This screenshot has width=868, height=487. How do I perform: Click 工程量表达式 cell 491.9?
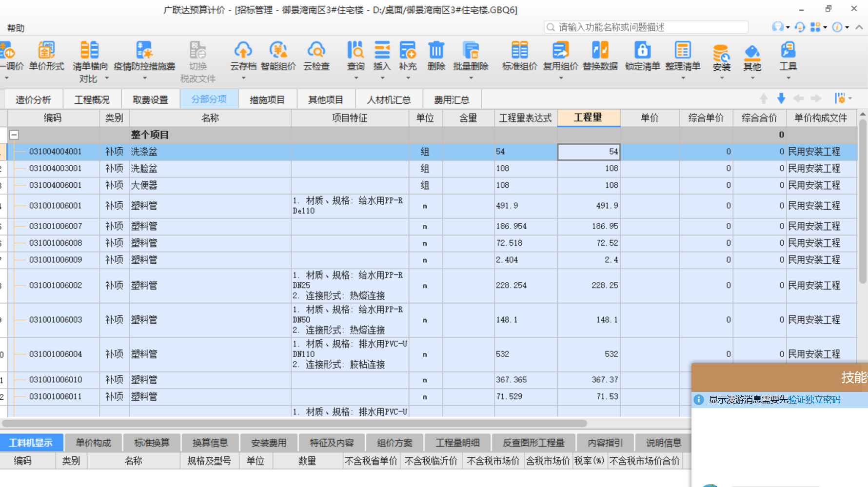(526, 206)
